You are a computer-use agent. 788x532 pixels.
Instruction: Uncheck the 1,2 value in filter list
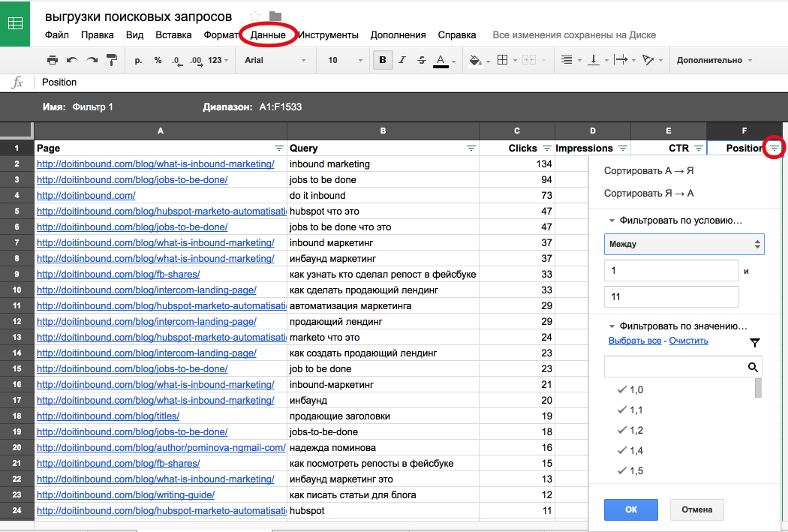[x=630, y=431]
